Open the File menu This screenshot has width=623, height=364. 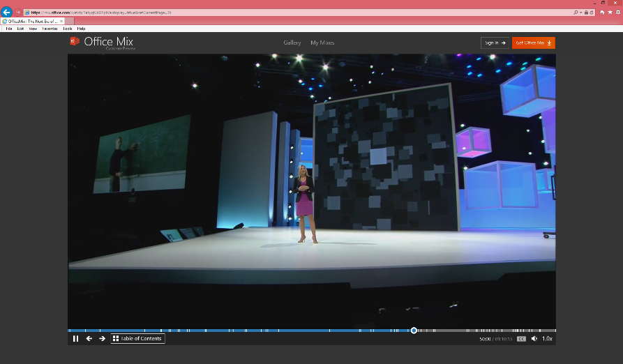9,29
